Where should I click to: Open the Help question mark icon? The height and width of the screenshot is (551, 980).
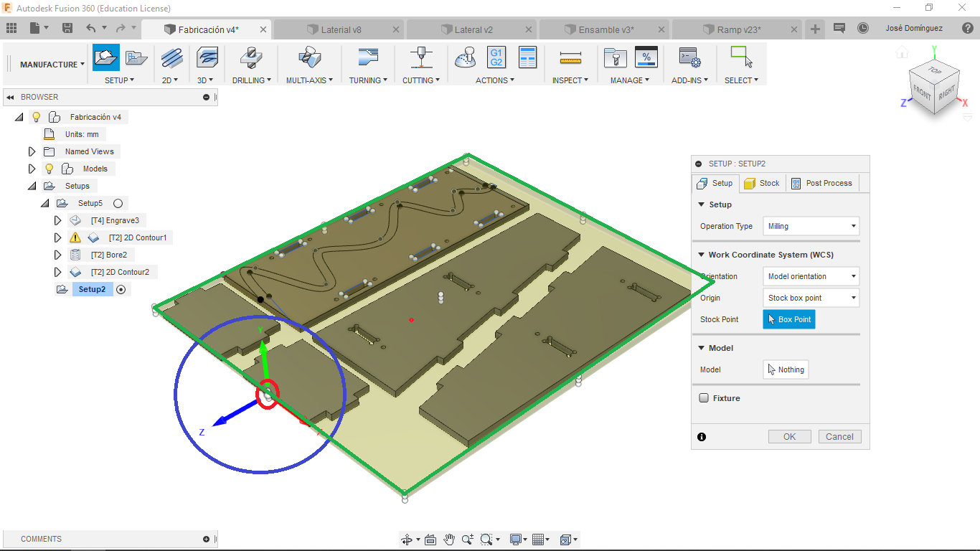[x=969, y=29]
